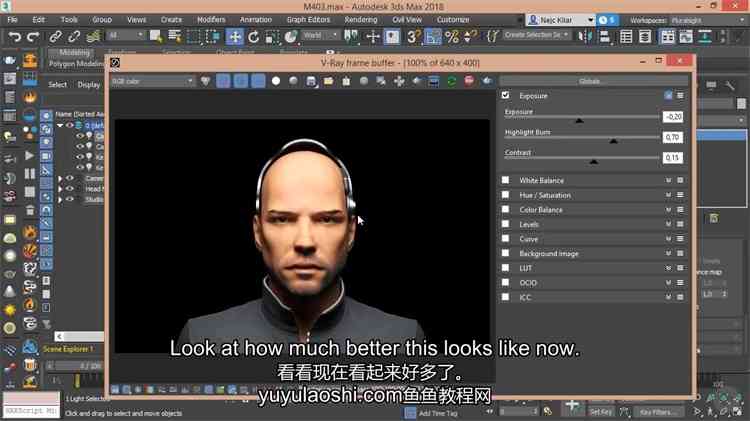Open the Modifiers menu
Screen dimensions: 750x421
pyautogui.click(x=211, y=20)
